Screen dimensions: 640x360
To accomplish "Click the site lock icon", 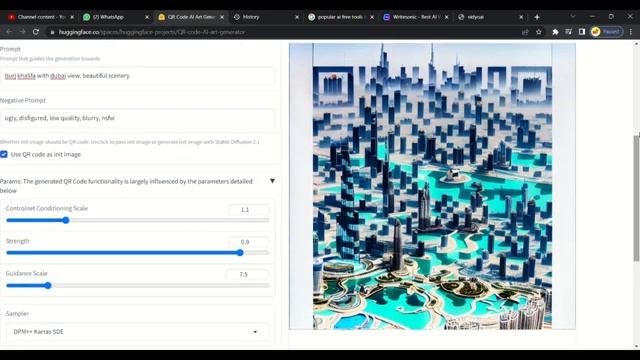I will tap(52, 32).
